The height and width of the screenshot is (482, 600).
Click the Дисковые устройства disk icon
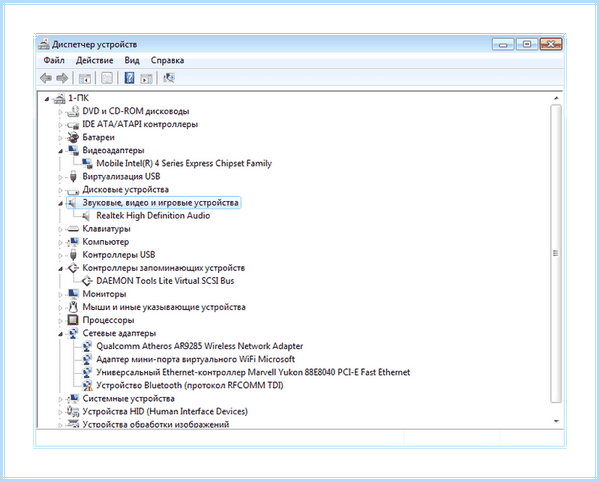(x=72, y=190)
